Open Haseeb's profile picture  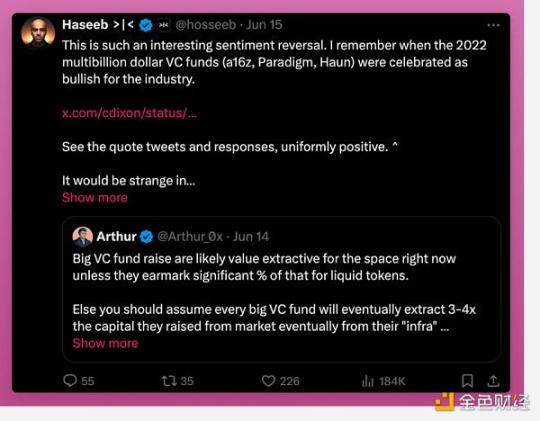pyautogui.click(x=38, y=32)
